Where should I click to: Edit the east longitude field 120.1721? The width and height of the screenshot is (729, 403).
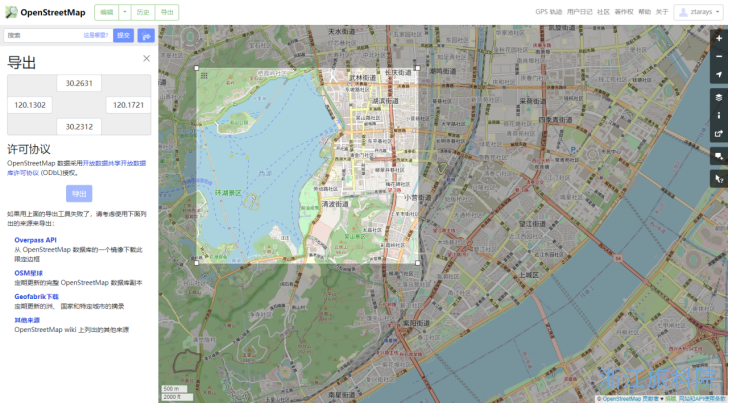pos(128,105)
